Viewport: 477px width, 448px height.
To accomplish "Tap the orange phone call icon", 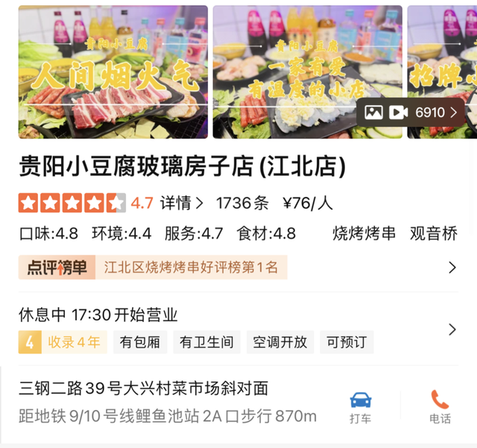I will [x=440, y=400].
